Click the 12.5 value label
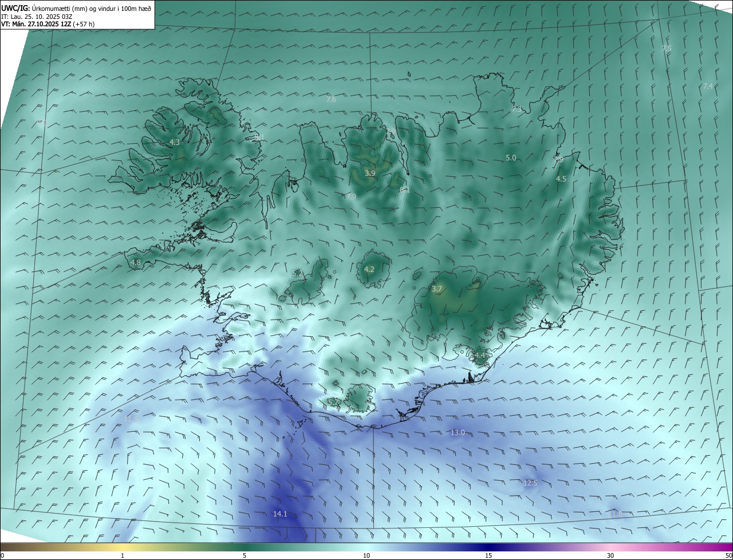 [x=531, y=483]
